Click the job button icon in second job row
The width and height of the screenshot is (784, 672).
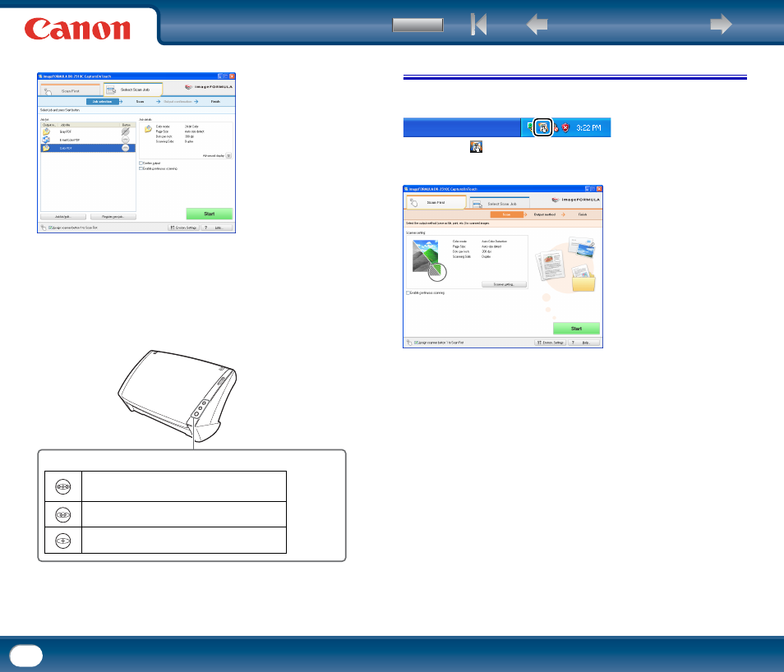(126, 140)
